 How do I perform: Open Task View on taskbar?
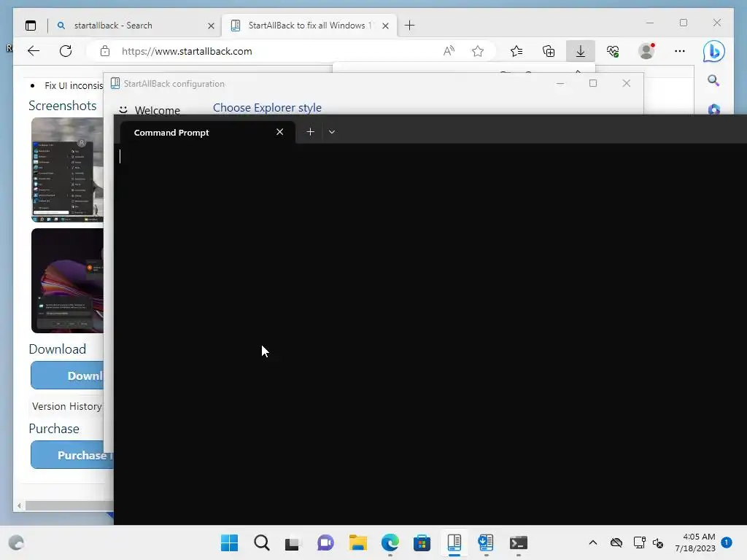point(292,542)
